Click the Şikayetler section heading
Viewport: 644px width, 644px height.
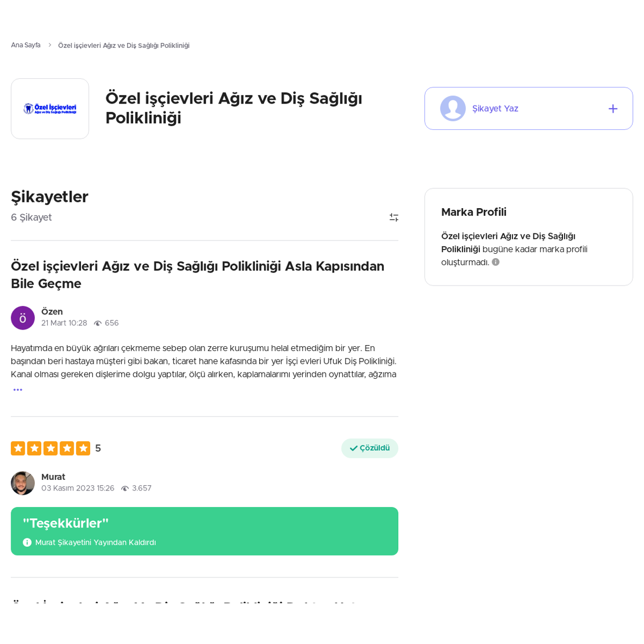pyautogui.click(x=49, y=197)
